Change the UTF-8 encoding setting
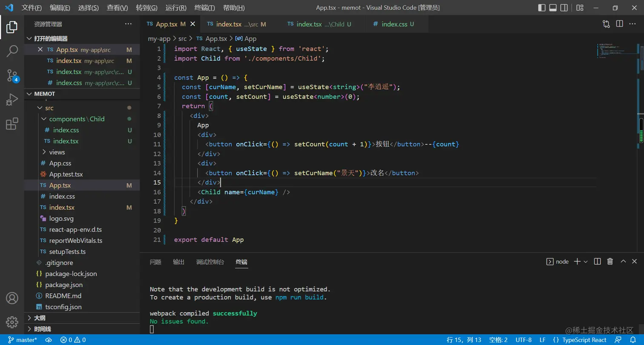Image resolution: width=644 pixels, height=345 pixels. click(x=523, y=340)
